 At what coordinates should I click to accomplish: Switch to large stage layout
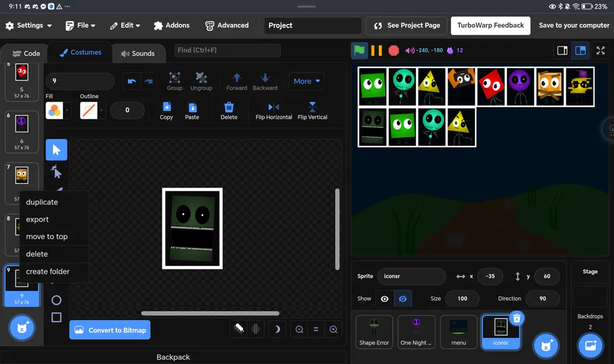click(581, 50)
